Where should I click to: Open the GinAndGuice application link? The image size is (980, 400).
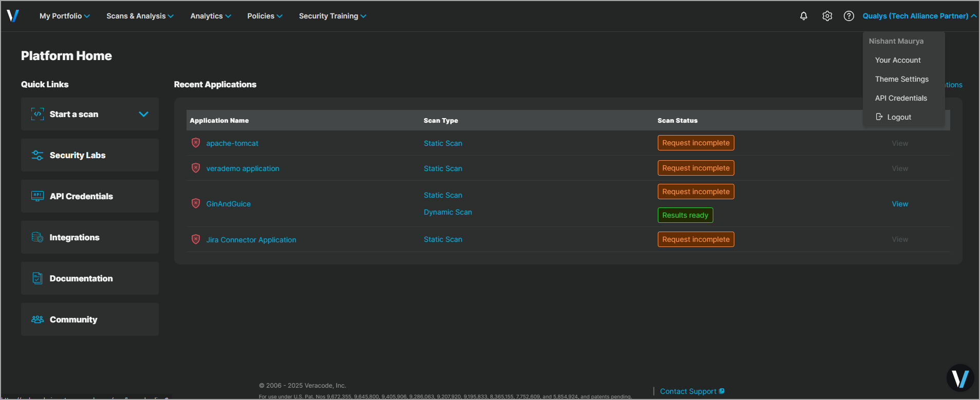[228, 204]
